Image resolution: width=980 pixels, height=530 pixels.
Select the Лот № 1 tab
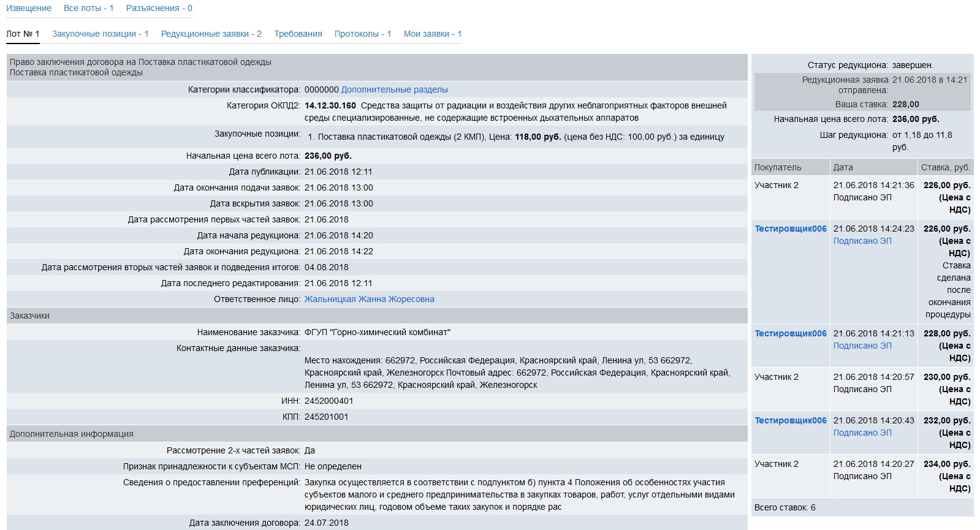(23, 34)
